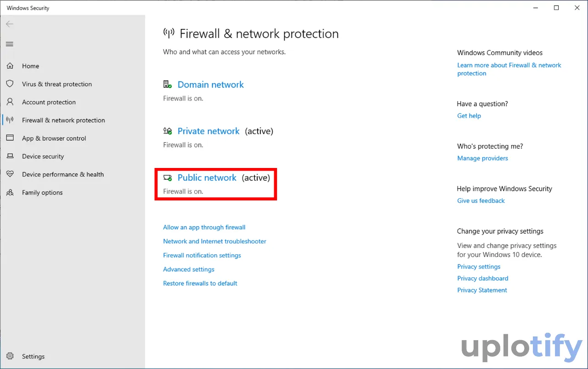Viewport: 588px width, 369px height.
Task: Expand the hamburger navigation menu
Action: [x=10, y=44]
